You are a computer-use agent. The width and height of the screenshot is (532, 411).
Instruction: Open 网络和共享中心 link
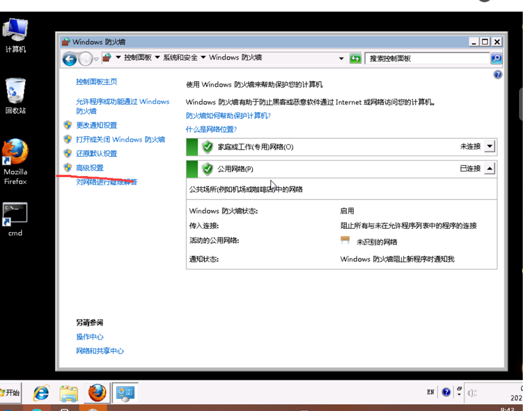click(100, 351)
